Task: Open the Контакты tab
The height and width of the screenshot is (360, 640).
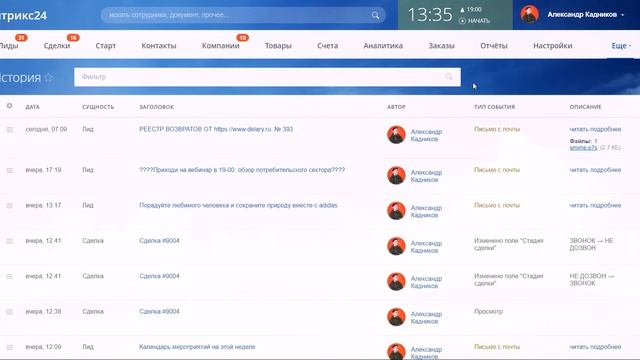Action: (159, 46)
